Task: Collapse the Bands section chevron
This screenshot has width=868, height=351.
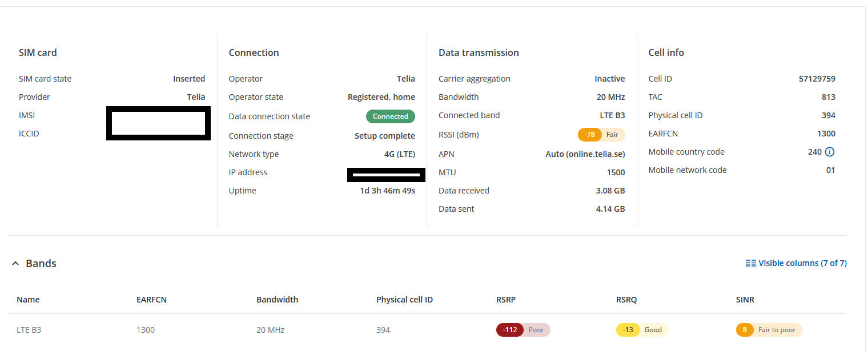Action: pos(15,264)
